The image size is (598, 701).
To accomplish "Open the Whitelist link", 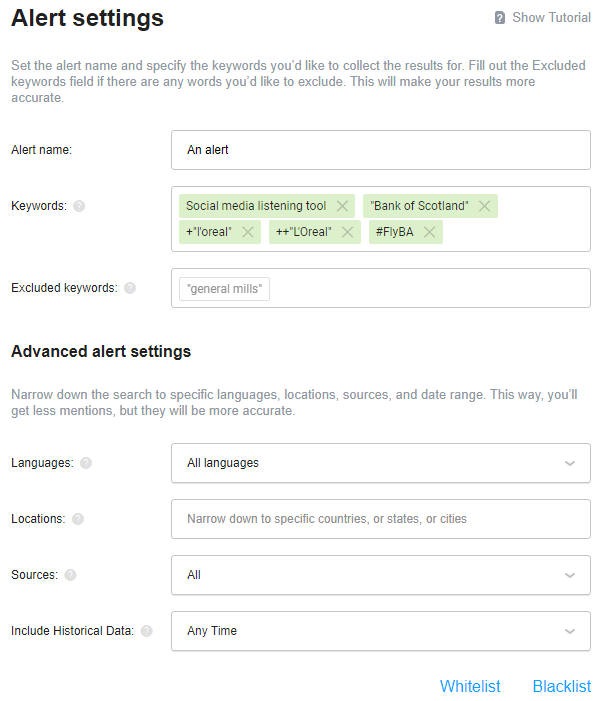I will tap(470, 686).
